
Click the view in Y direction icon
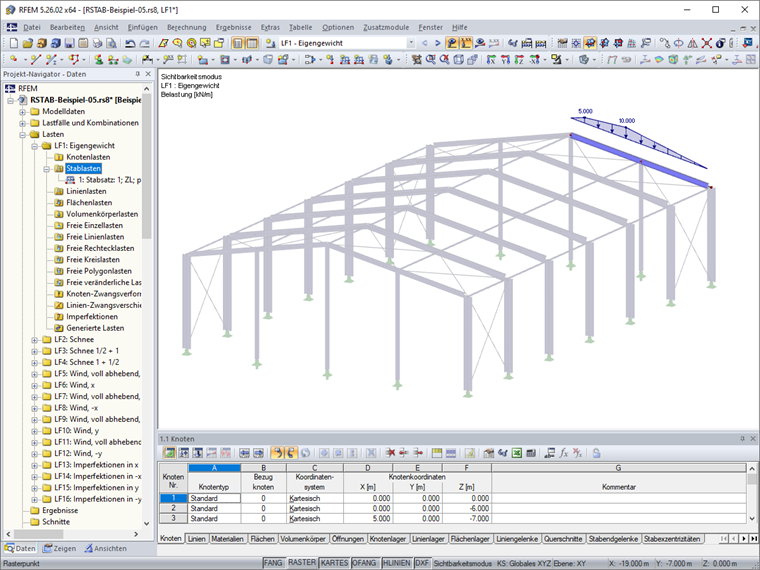point(505,60)
